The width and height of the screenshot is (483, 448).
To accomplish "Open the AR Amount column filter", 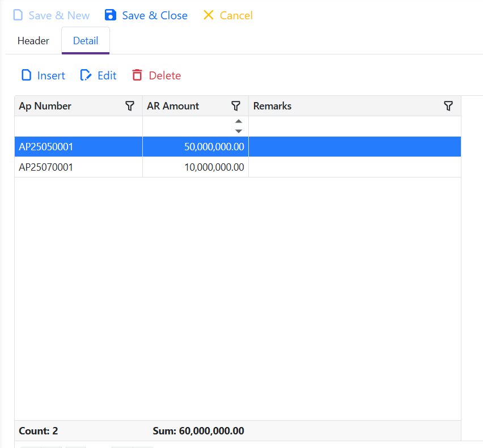I will pos(236,106).
